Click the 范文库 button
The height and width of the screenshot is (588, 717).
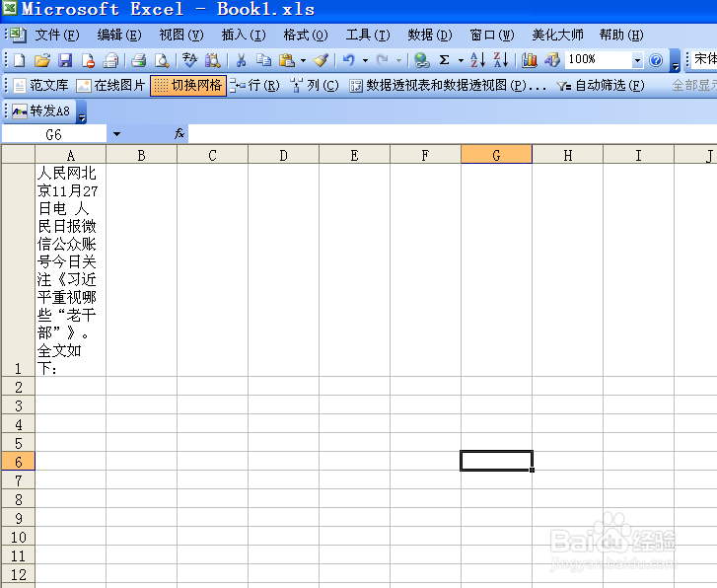41,85
